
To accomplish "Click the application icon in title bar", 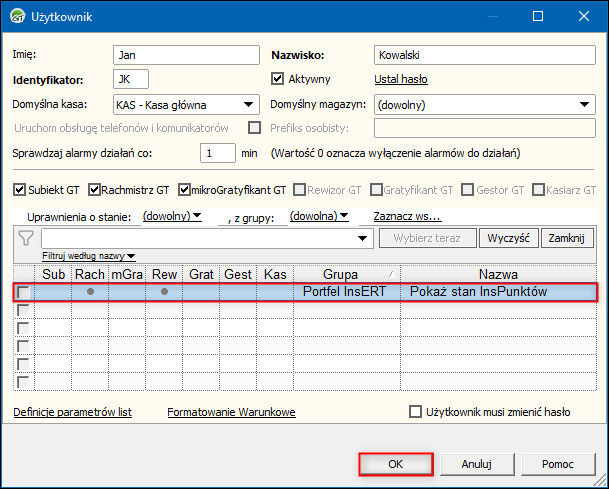I will pos(17,17).
